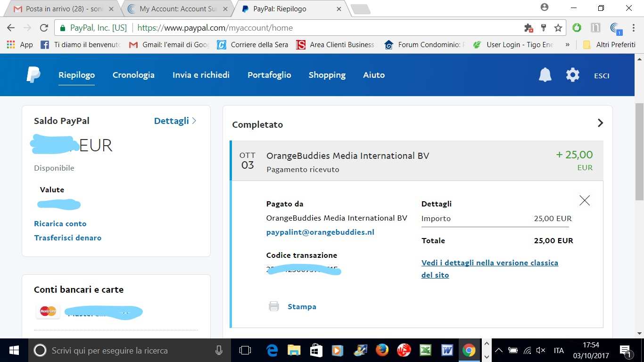
Task: Switch to the My Account browser tab
Action: tap(176, 8)
